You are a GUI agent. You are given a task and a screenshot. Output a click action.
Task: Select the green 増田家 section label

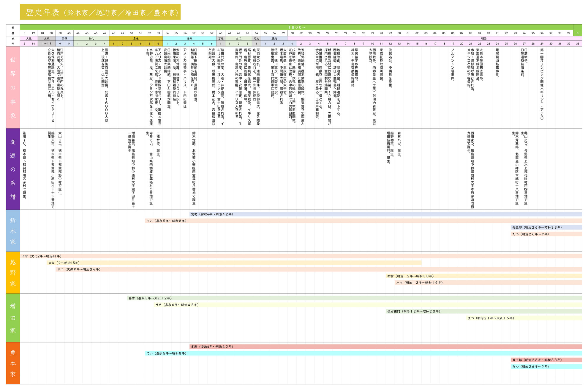point(13,318)
